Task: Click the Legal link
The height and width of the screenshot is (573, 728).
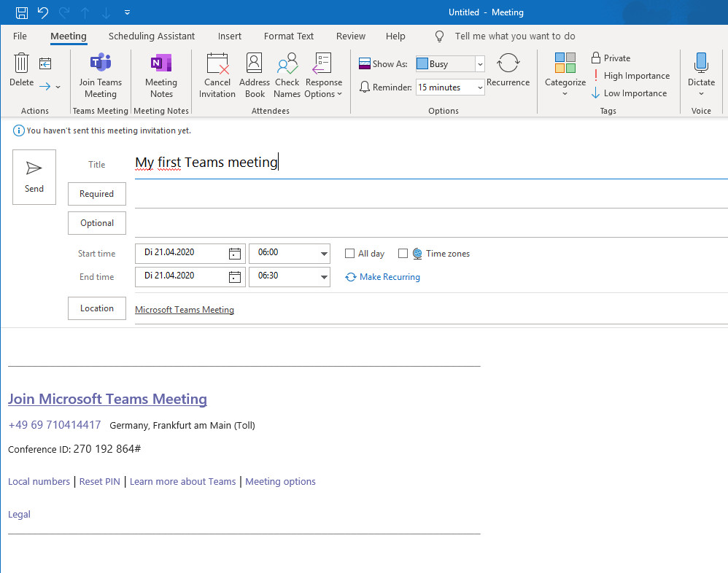Action: pos(19,515)
